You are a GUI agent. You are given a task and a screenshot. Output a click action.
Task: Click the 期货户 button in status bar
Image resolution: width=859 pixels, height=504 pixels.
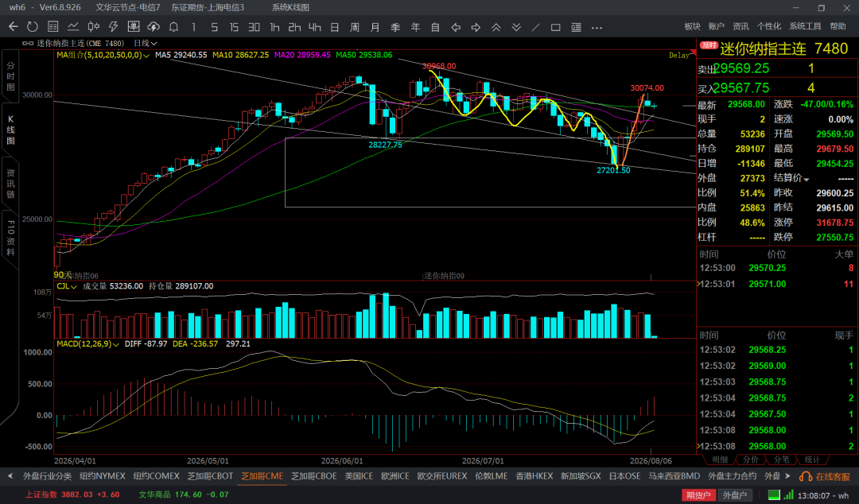(x=698, y=494)
